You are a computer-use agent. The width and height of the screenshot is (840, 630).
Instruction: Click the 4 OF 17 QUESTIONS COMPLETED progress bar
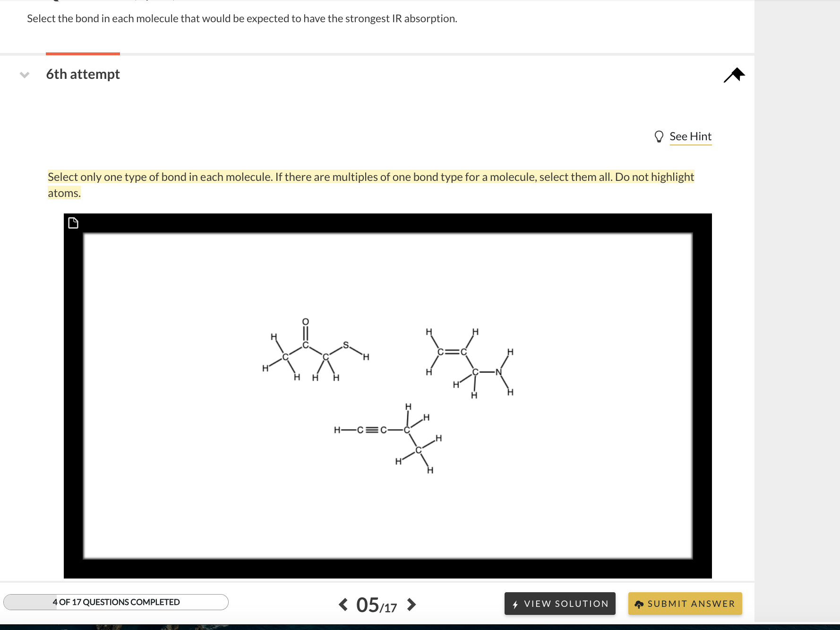coord(116,602)
